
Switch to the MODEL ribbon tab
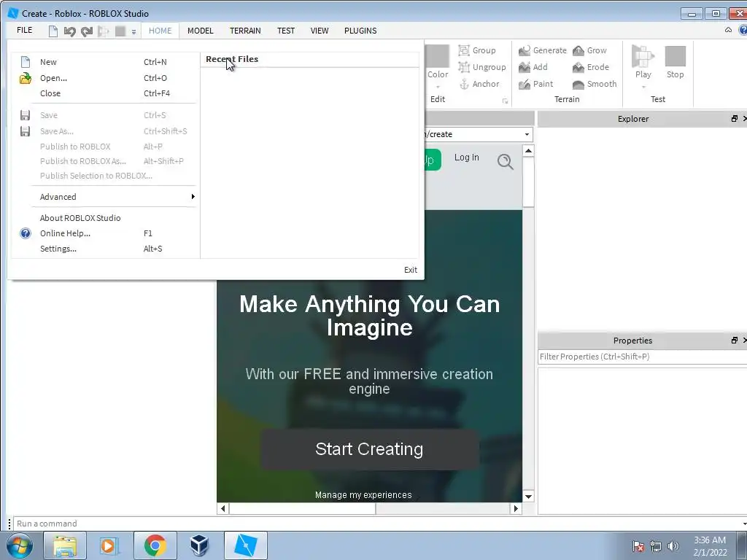[200, 31]
